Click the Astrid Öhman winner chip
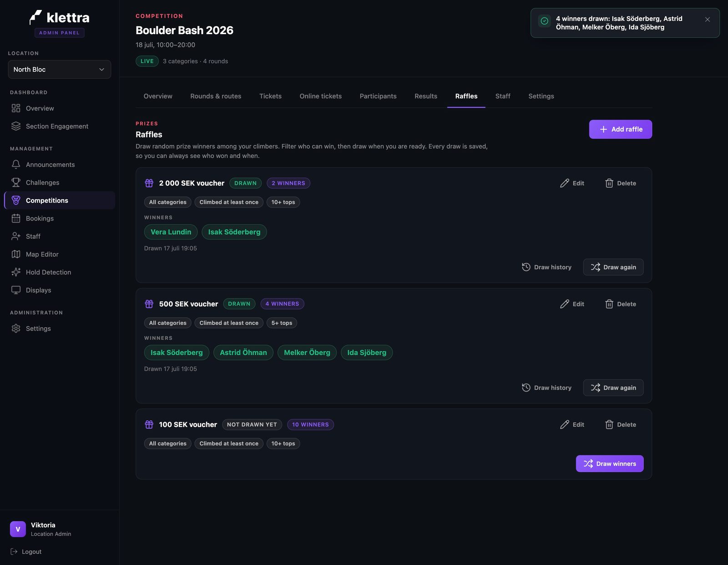Viewport: 728px width, 565px height. [x=243, y=353]
